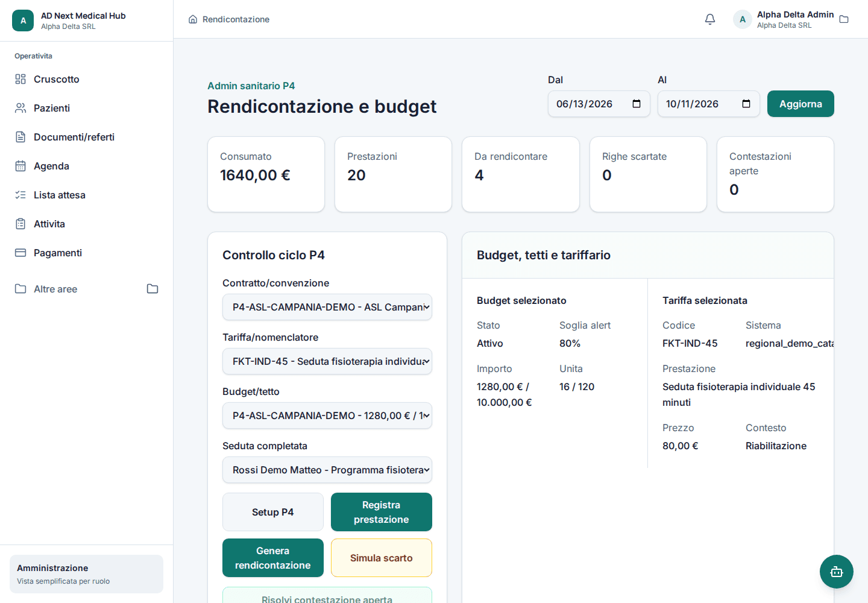Open the Seduta completata dropdown
The image size is (868, 603).
pos(327,470)
